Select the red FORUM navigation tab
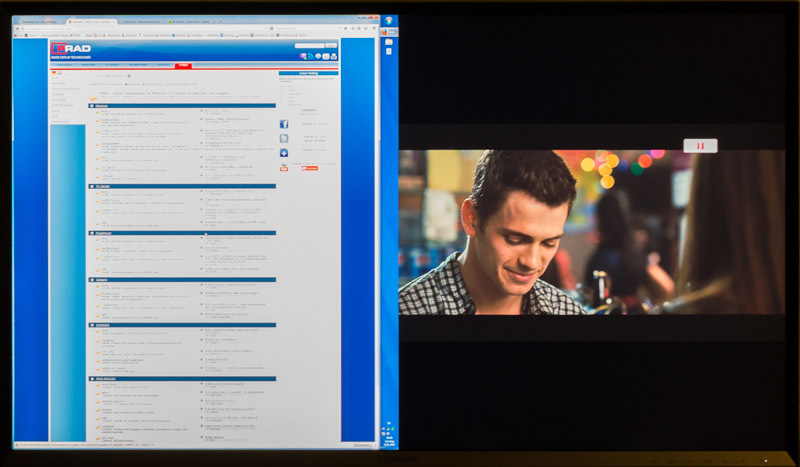 182,65
